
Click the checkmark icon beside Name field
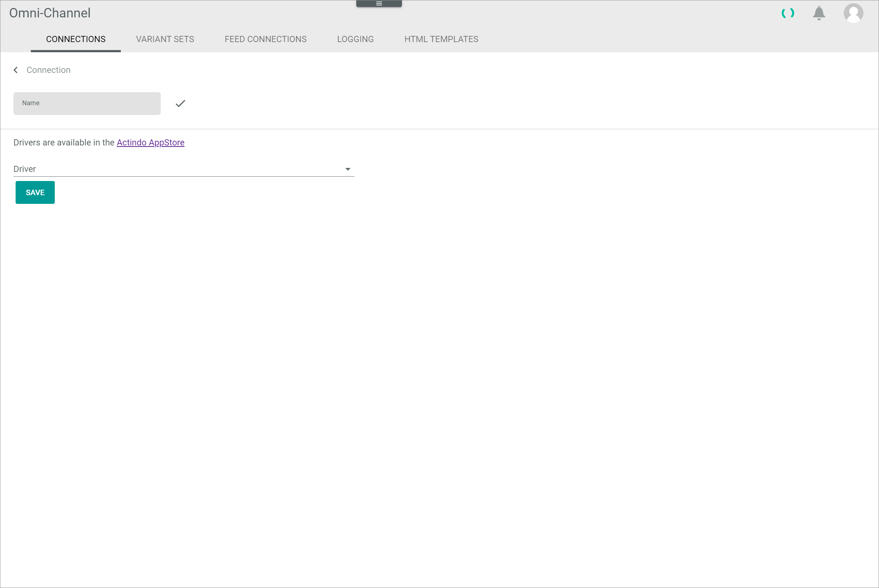click(x=180, y=103)
